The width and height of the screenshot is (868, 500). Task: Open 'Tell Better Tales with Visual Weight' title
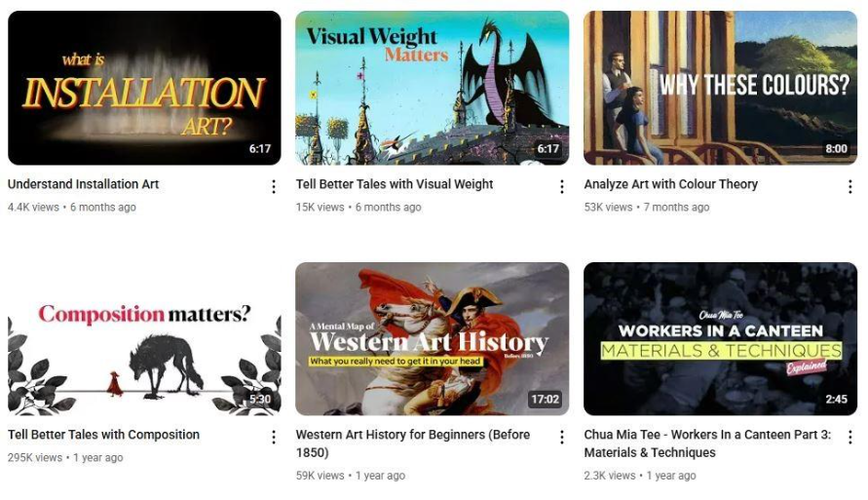coord(395,184)
